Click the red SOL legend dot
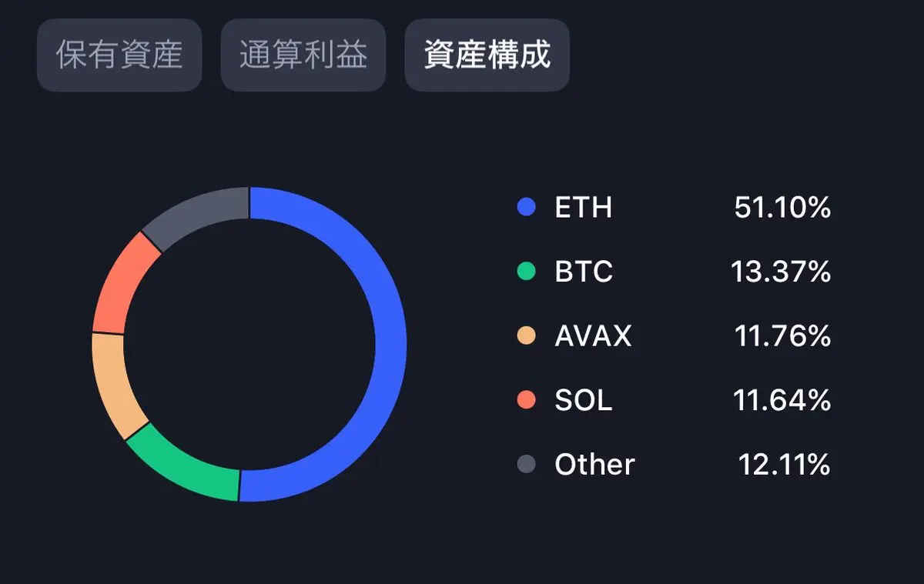 coord(527,400)
